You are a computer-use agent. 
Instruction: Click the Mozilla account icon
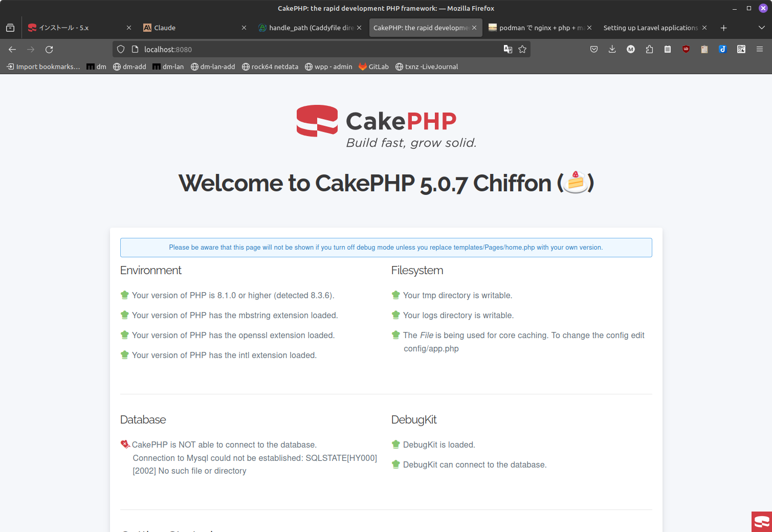tap(631, 49)
